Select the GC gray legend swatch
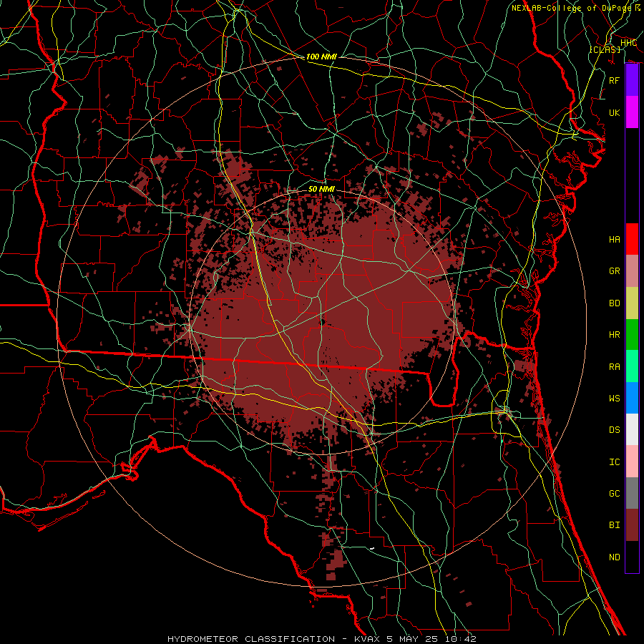644x644 pixels. (632, 493)
